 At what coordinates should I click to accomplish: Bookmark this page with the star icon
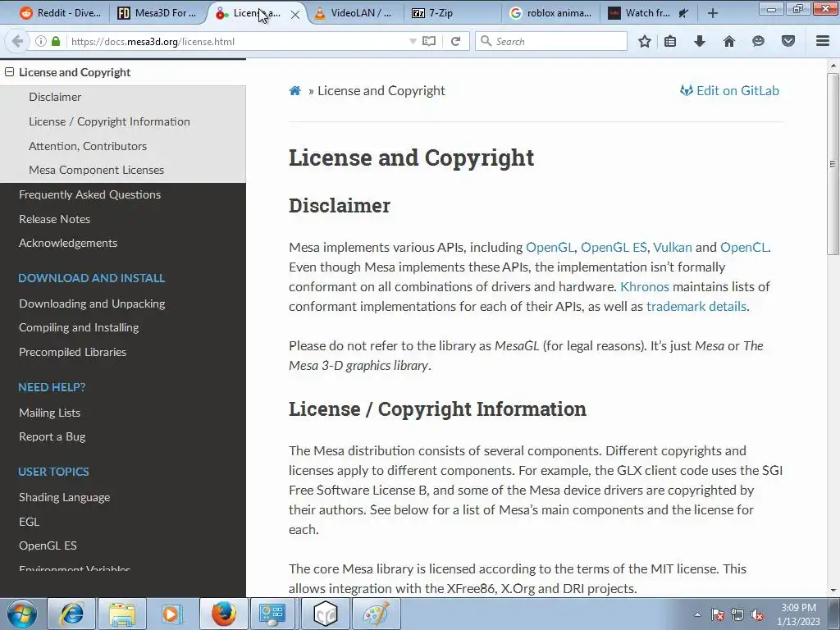pyautogui.click(x=645, y=41)
